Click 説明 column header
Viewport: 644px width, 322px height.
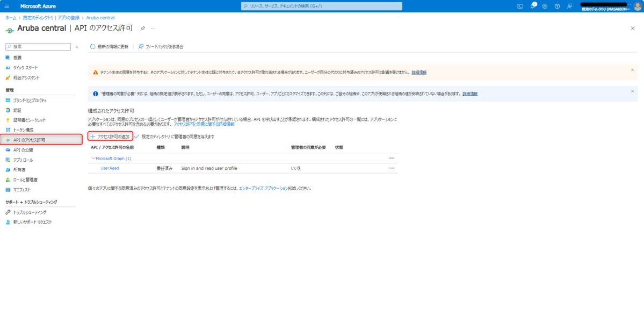[185, 147]
